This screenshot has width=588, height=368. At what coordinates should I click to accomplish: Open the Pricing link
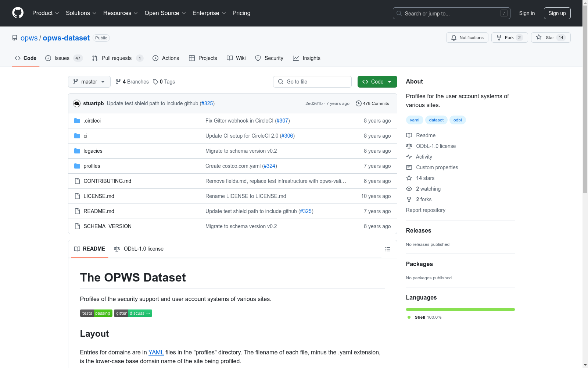point(241,13)
